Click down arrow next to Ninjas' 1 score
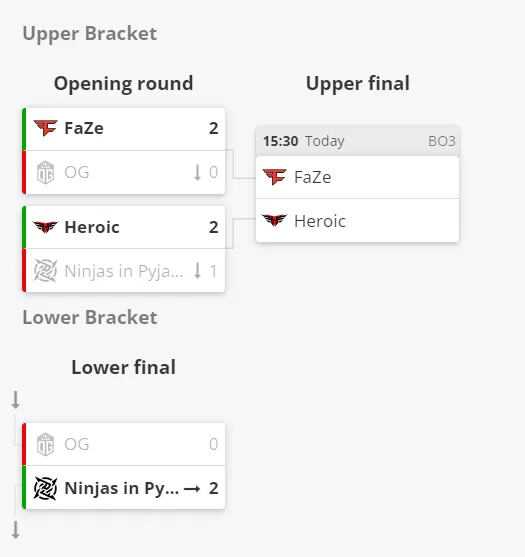Screen dimensions: 525x557 coord(197,271)
